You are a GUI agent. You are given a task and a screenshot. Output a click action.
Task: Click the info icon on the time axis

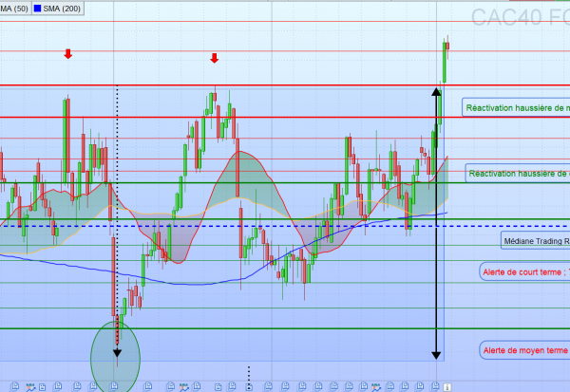coord(447,386)
